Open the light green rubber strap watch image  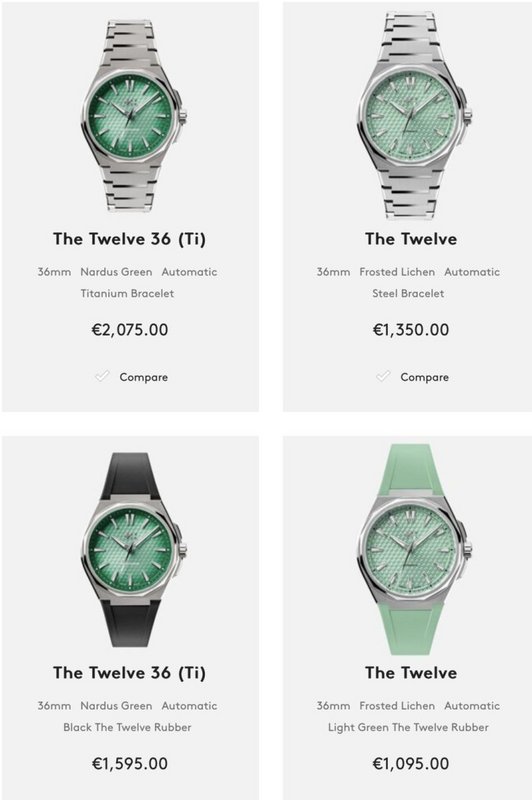[x=413, y=549]
